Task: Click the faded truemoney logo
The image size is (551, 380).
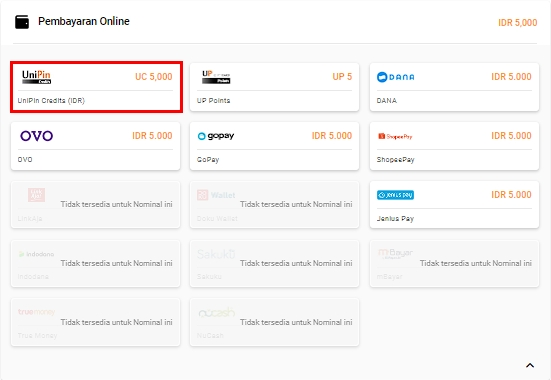Action: click(x=37, y=312)
